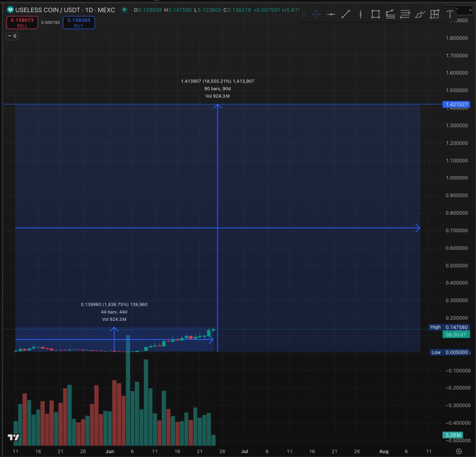Click the Aug date axis label
The width and height of the screenshot is (476, 457).
(x=384, y=451)
